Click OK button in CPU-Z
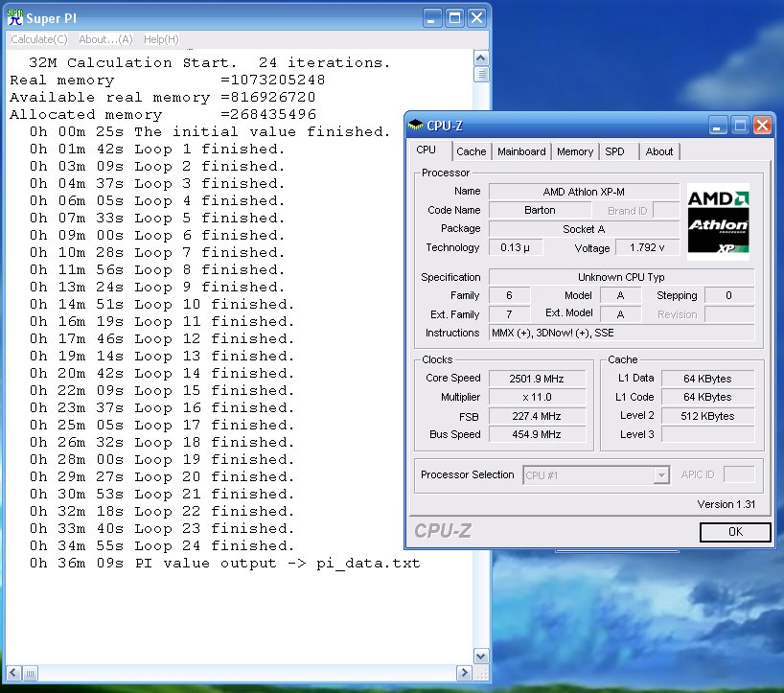The height and width of the screenshot is (693, 784). click(x=735, y=532)
